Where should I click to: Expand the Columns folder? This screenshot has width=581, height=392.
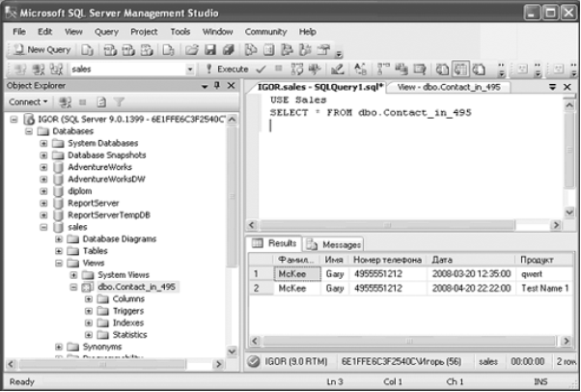click(x=89, y=299)
